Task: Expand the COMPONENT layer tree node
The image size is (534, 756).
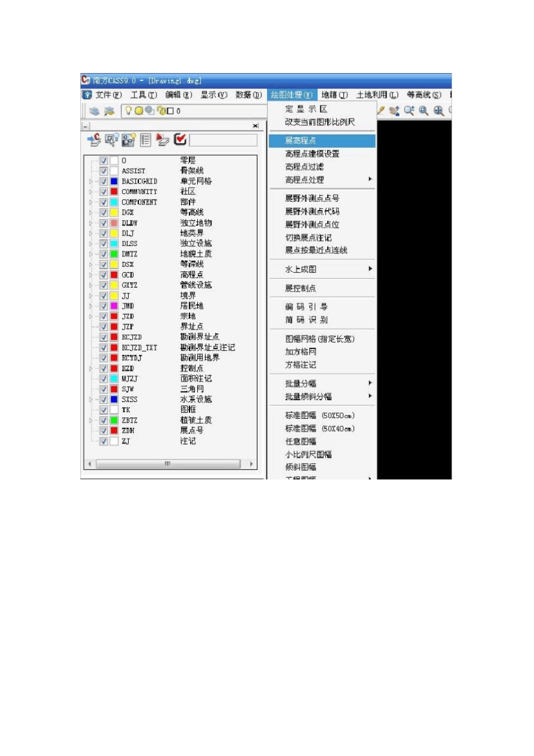Action: click(x=91, y=202)
